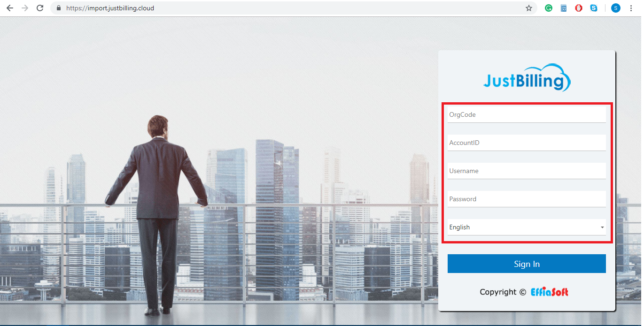Click the padlock site security icon
This screenshot has width=644, height=326.
point(59,8)
